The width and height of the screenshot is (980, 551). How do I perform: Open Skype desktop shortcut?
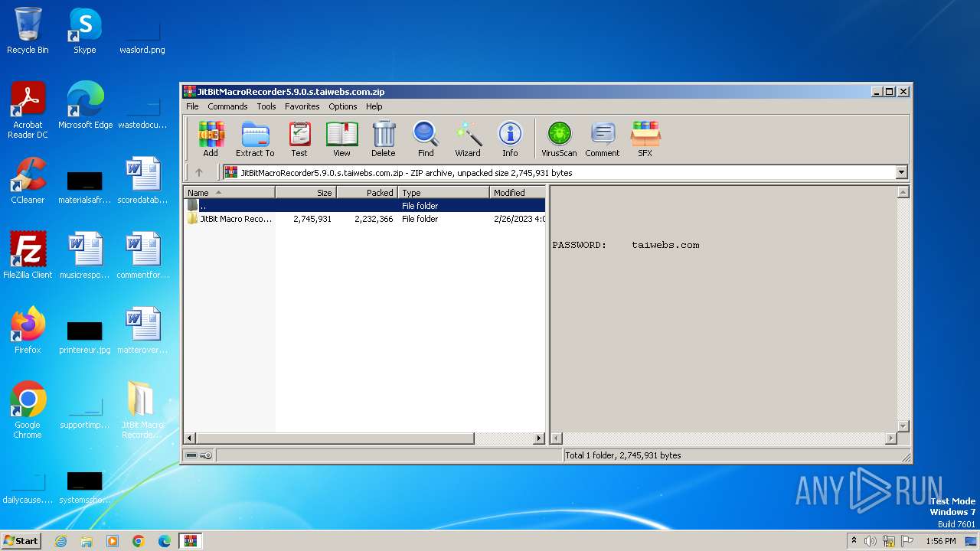coord(84,31)
